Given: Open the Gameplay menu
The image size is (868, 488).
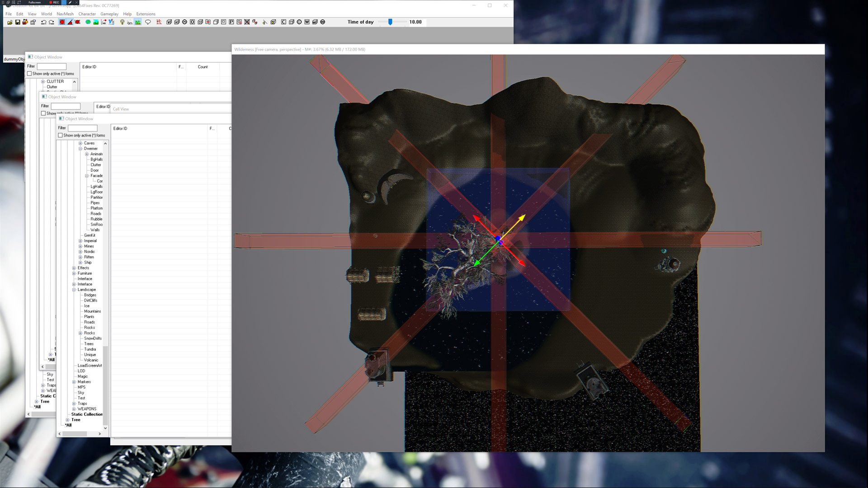Looking at the screenshot, I should pyautogui.click(x=109, y=14).
